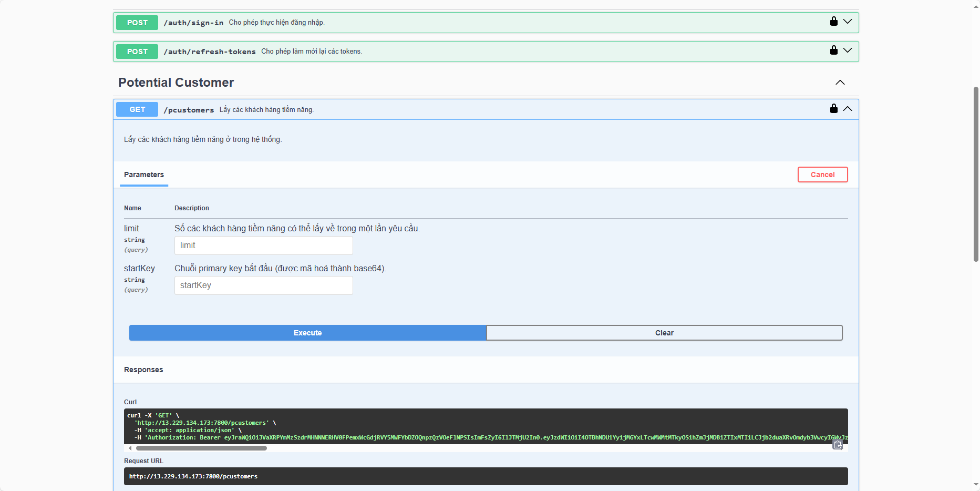Click authorization lock on /pcustomers endpoint
Viewport: 980px width, 491px height.
pos(833,109)
